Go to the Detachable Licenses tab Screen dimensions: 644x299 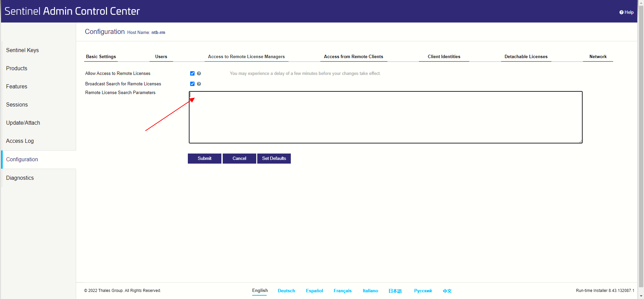(x=526, y=57)
